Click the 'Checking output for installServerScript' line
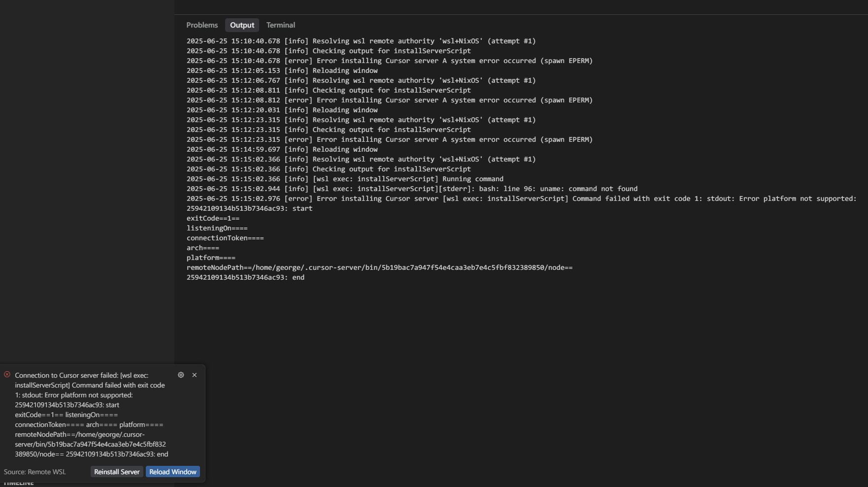Image resolution: width=868 pixels, height=487 pixels. 328,51
